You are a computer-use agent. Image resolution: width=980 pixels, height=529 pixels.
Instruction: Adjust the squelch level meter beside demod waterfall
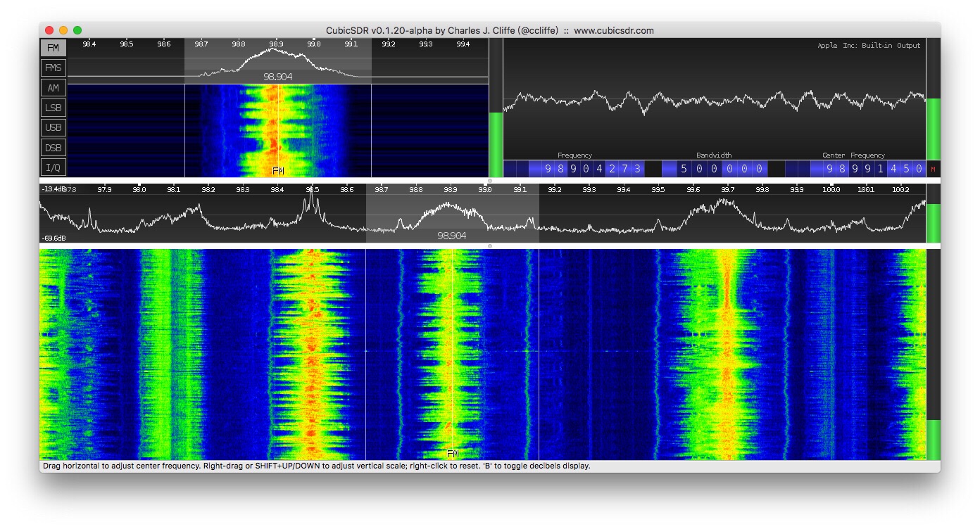click(496, 108)
